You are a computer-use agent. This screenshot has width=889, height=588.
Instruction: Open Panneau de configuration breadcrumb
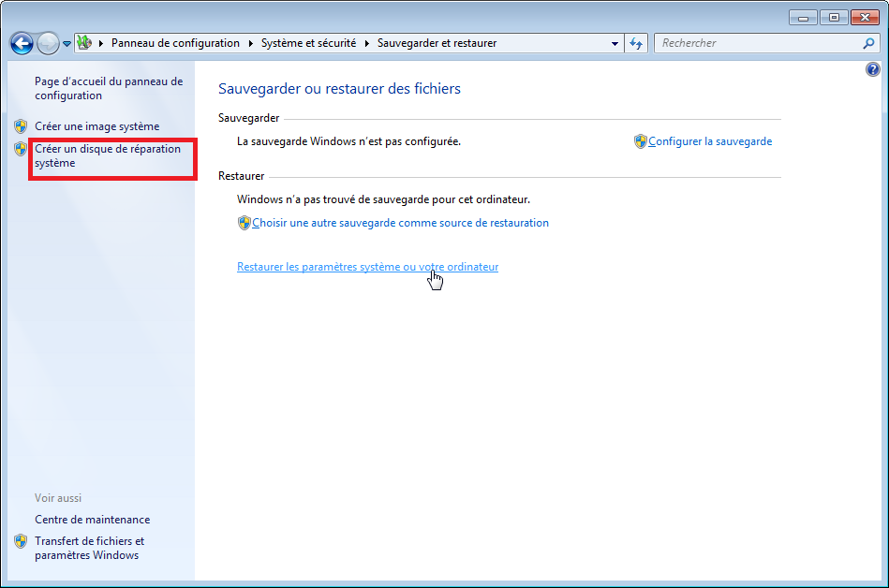coord(175,43)
